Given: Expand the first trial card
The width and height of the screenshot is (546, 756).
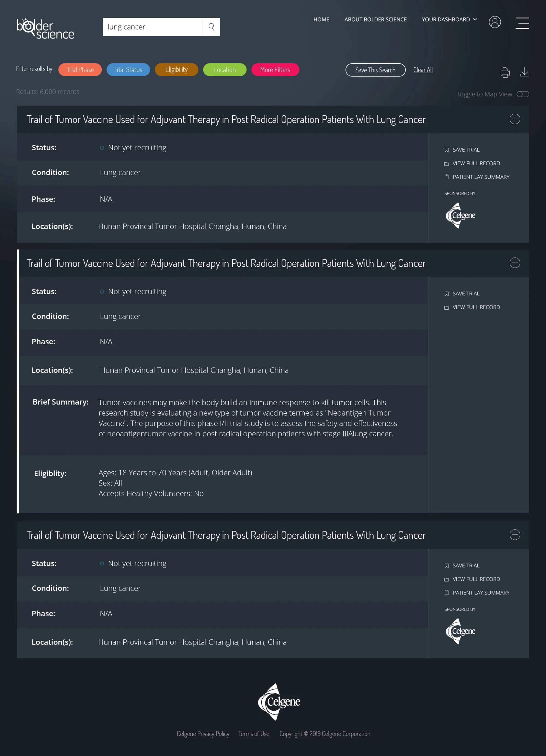Looking at the screenshot, I should (x=515, y=119).
